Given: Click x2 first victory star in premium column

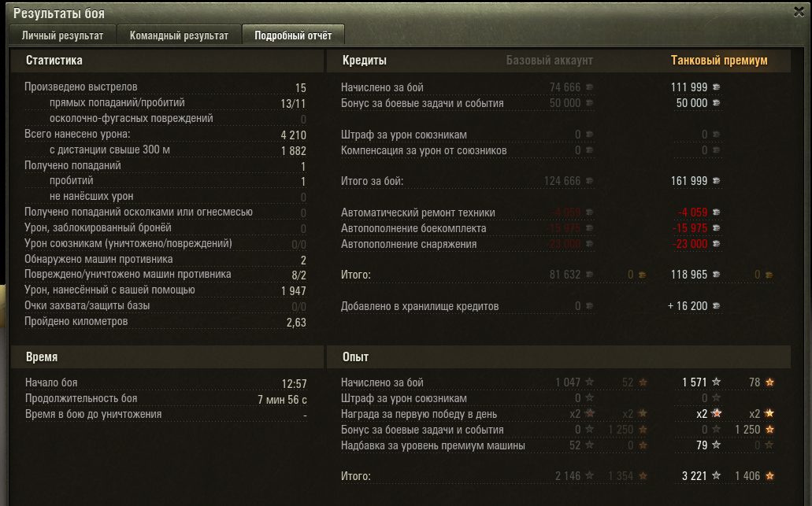Looking at the screenshot, I should coord(716,413).
